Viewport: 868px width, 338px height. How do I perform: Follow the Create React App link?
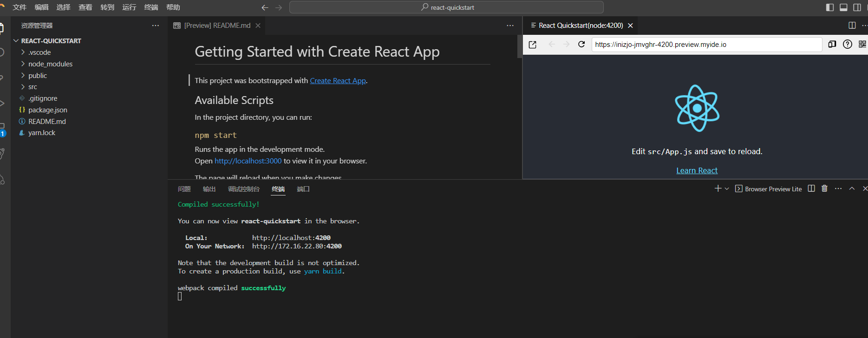338,81
